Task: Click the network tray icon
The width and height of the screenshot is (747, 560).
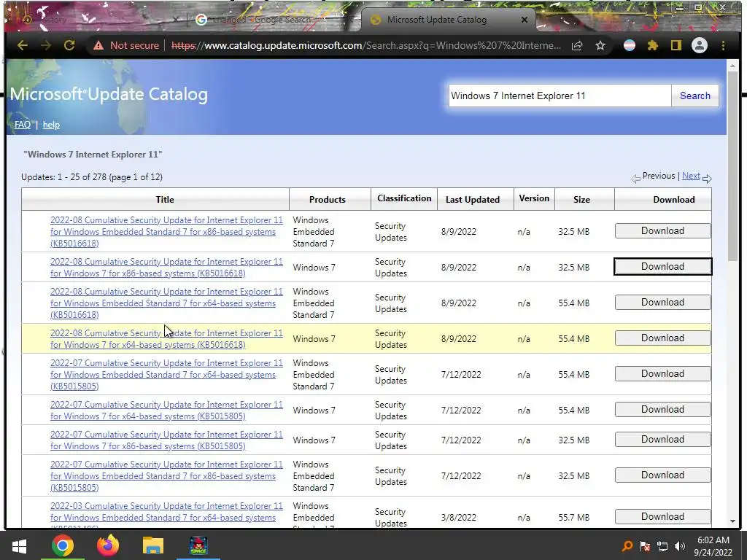Action: 662,546
